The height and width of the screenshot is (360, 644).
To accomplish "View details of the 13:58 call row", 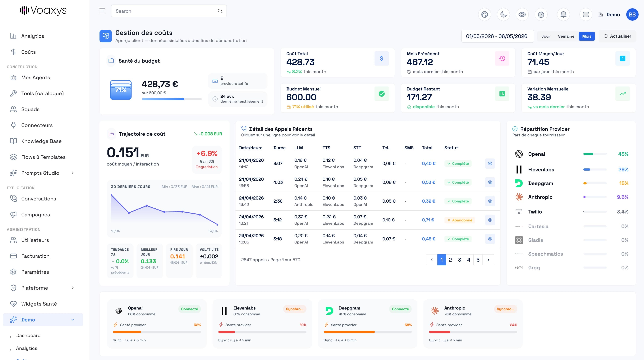I will coord(490,182).
